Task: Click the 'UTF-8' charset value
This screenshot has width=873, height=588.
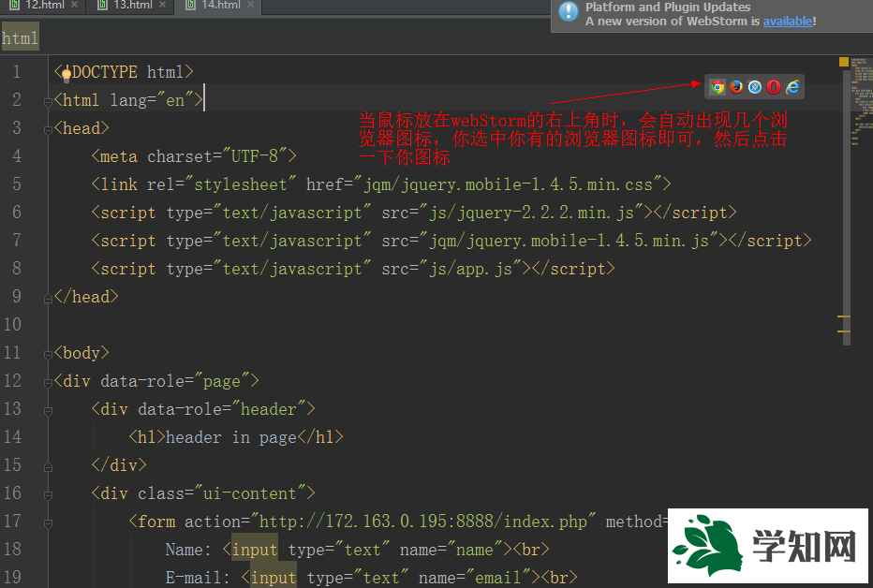Action: click(x=255, y=155)
